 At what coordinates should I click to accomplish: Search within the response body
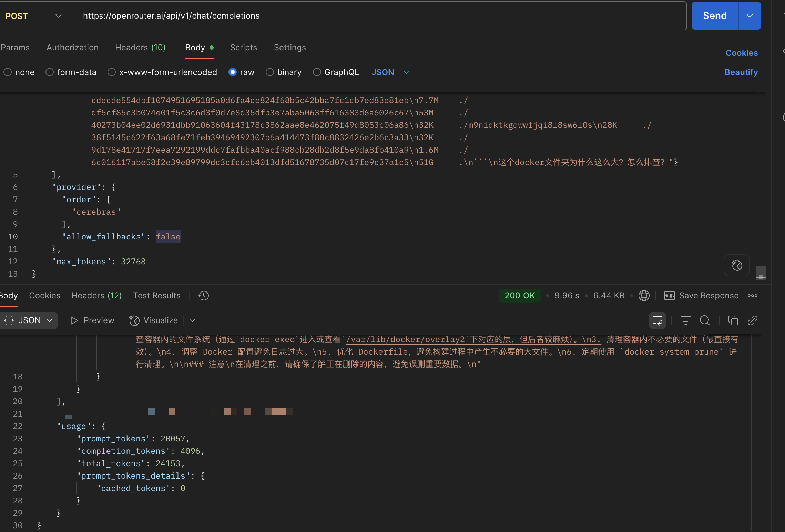(705, 320)
